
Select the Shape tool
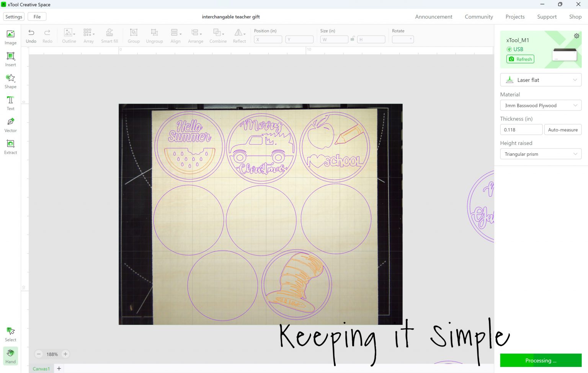[10, 80]
